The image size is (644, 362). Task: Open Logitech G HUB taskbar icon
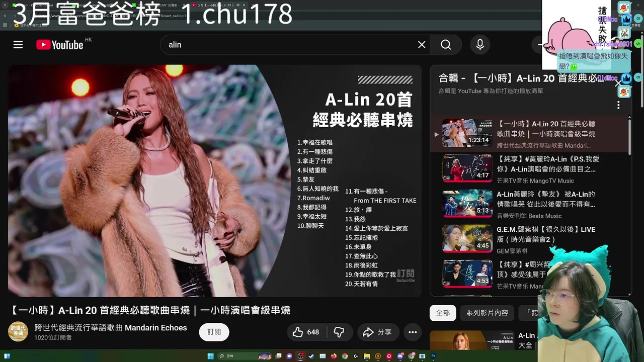click(x=356, y=356)
